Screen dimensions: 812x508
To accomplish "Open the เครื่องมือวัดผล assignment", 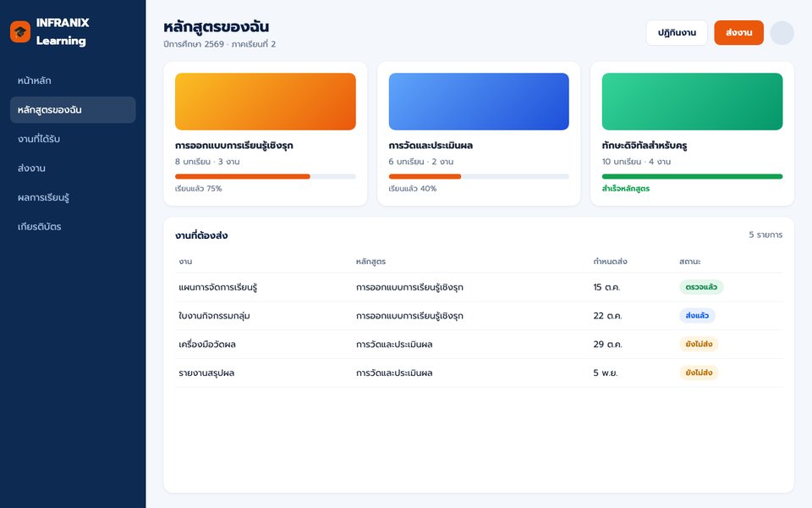I will click(x=207, y=345).
